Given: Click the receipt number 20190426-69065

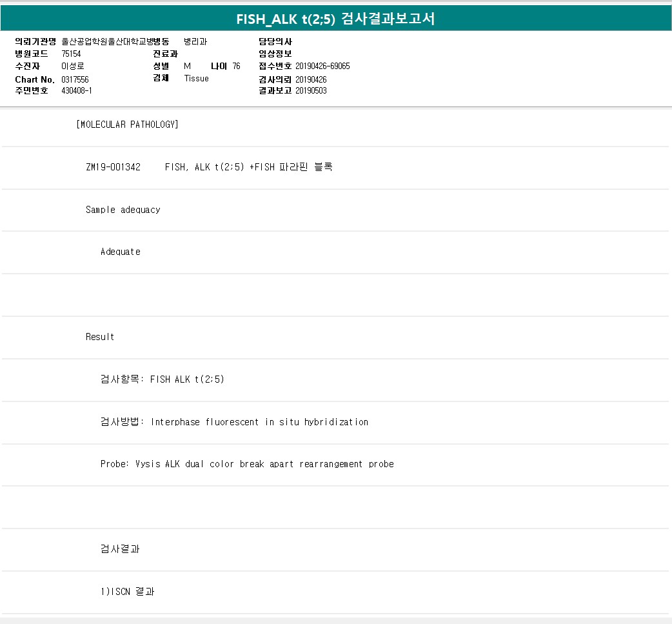Looking at the screenshot, I should pos(322,66).
